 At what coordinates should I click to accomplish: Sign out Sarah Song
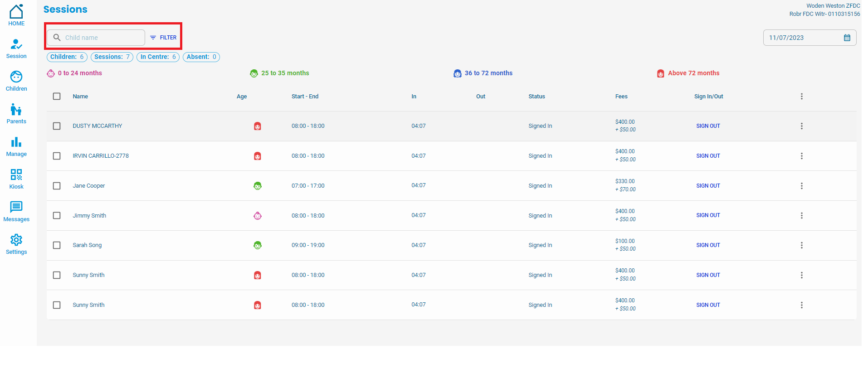pos(708,245)
